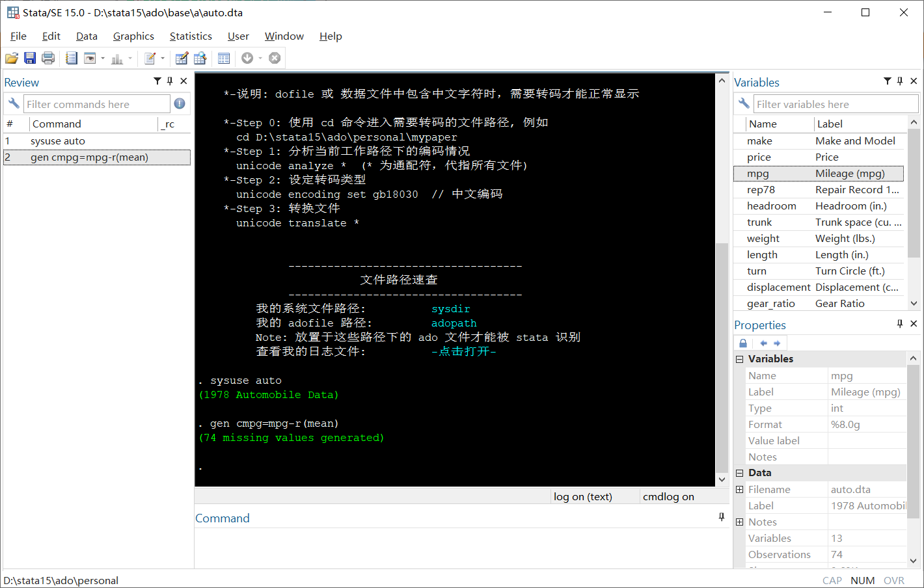This screenshot has height=588, width=924.
Task: Pin the Command panel
Action: (x=722, y=517)
